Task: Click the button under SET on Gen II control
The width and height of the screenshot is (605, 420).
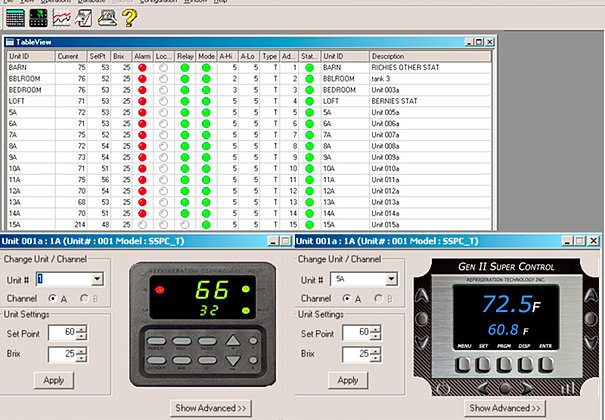Action: [x=483, y=364]
